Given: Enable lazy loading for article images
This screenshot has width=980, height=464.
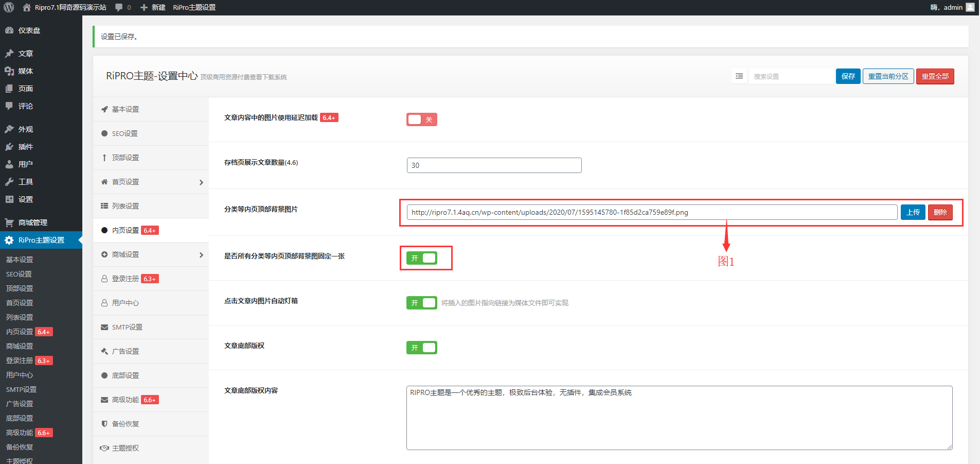Looking at the screenshot, I should [422, 119].
